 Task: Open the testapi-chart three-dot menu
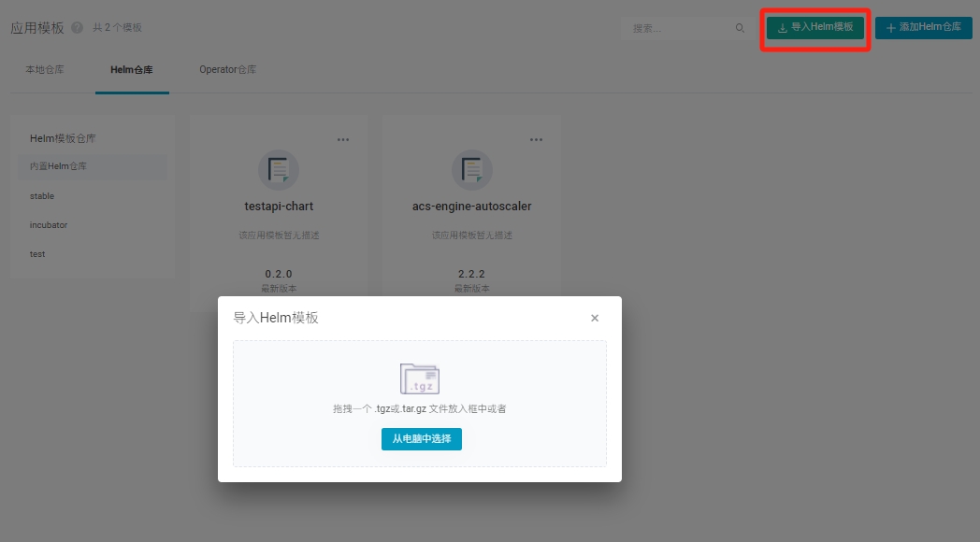pyautogui.click(x=343, y=140)
